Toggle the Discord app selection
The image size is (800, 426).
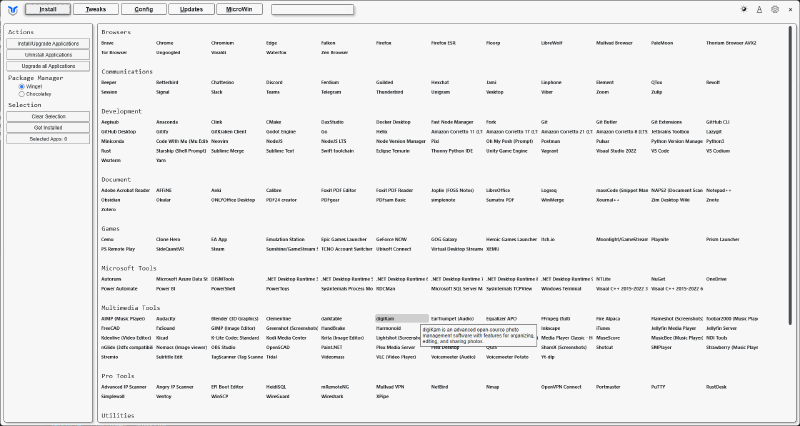274,83
